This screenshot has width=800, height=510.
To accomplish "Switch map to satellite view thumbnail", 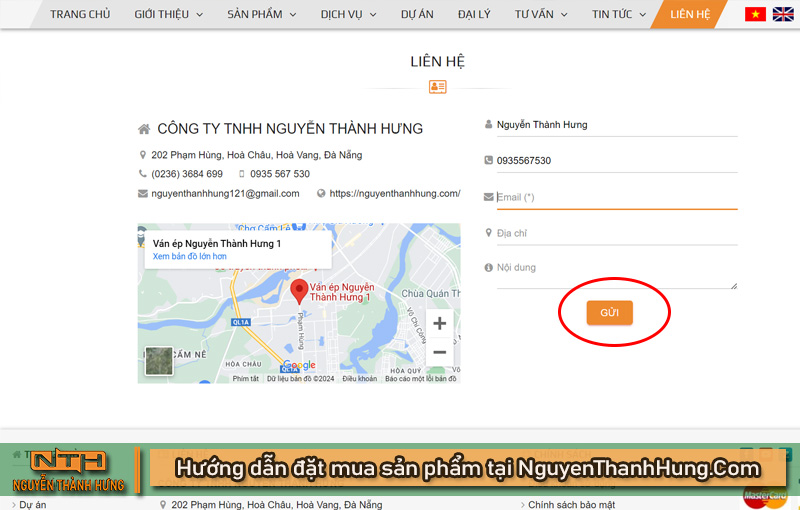I will [159, 361].
